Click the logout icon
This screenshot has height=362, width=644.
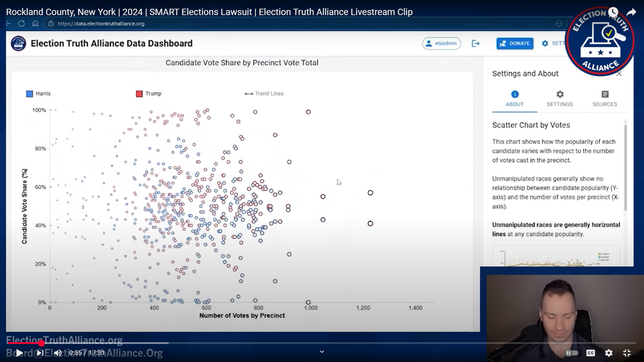coord(476,44)
